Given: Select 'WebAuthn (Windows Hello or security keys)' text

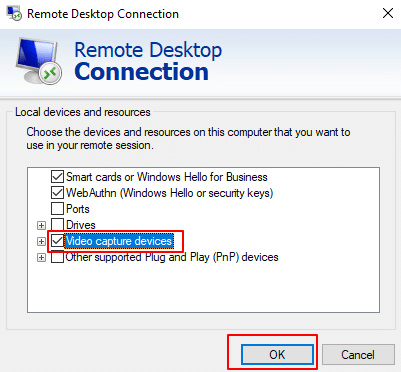Looking at the screenshot, I should (169, 193).
